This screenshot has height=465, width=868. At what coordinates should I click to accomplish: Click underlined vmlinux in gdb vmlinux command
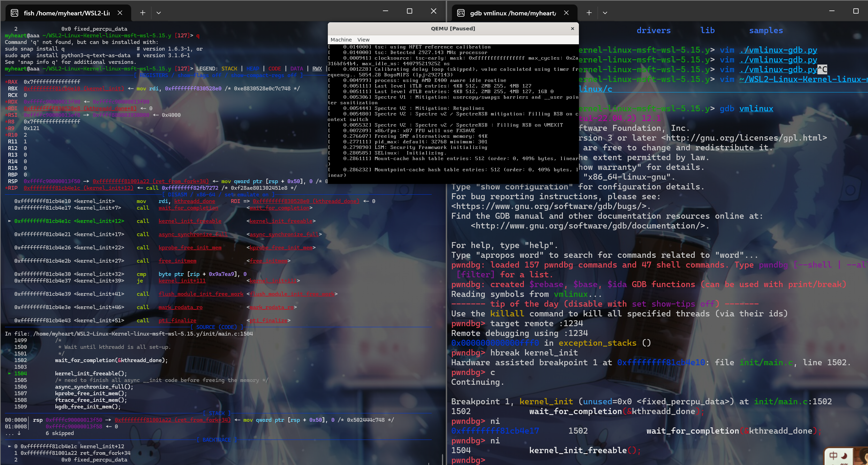(756, 109)
